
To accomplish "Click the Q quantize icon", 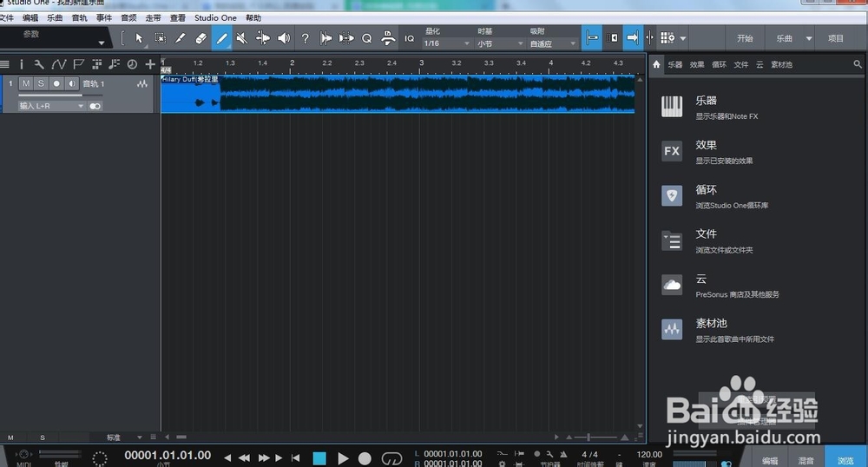I will point(366,39).
